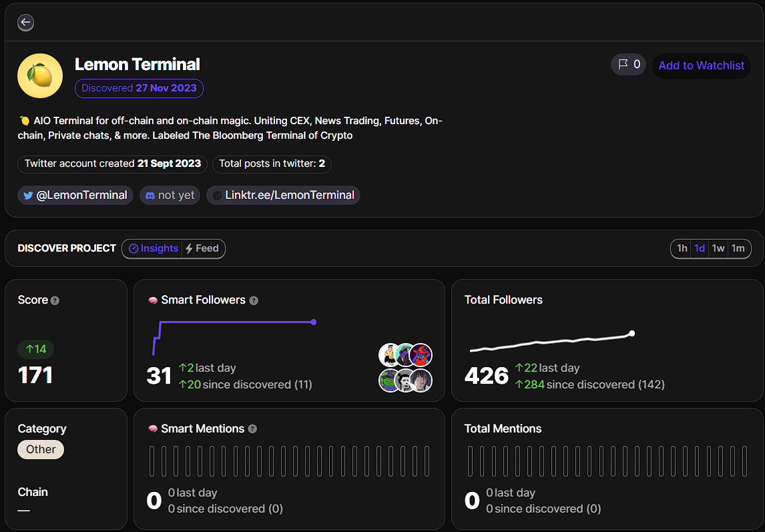Click the Smart Mentions bar chart
This screenshot has height=532, width=765.
click(289, 461)
